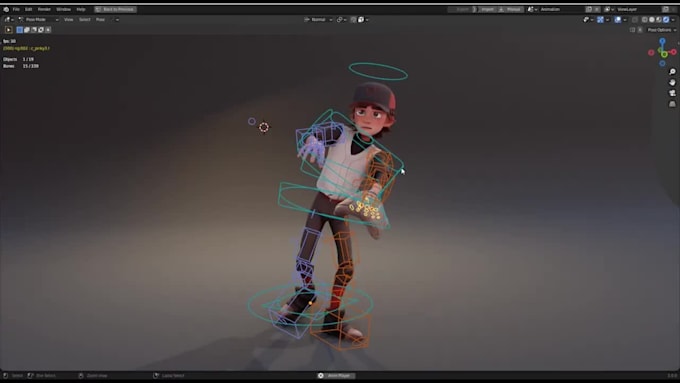This screenshot has height=383, width=680.
Task: Open the Blender logo menu
Action: [6, 9]
